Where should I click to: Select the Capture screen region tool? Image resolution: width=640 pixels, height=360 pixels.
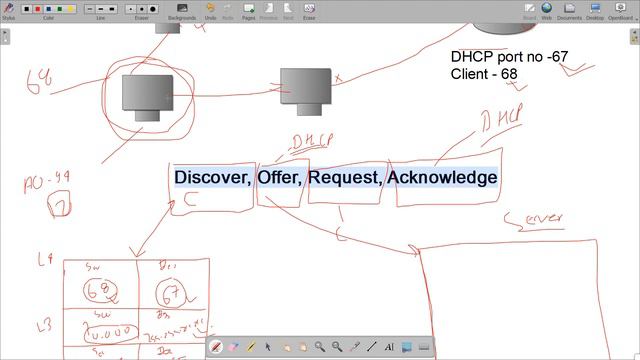(x=407, y=347)
